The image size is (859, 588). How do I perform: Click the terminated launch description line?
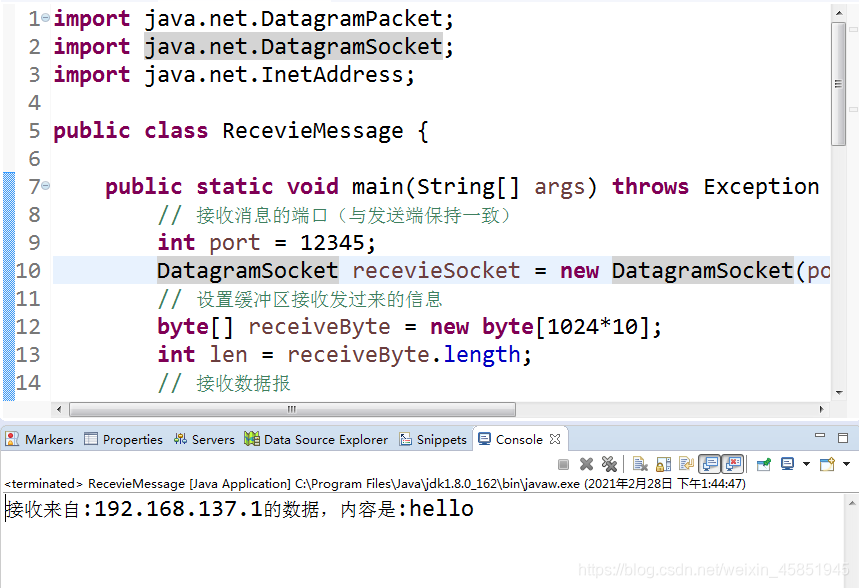(375, 484)
